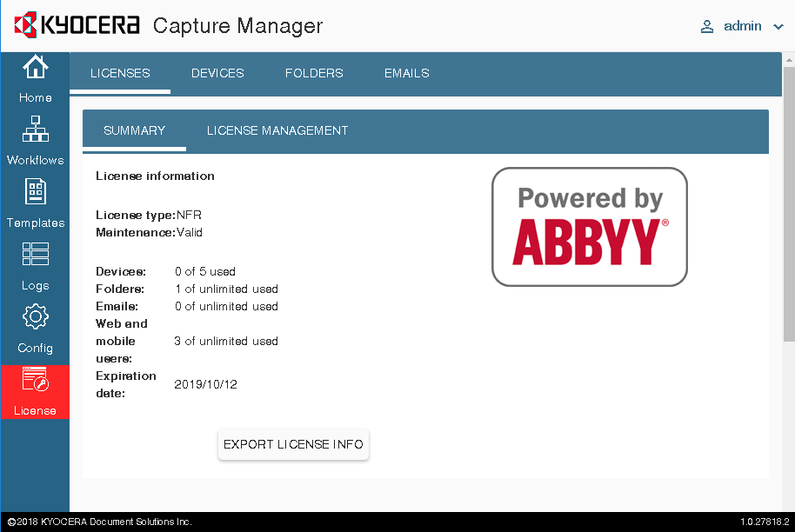Click the Capture Manager title text
Viewport: 795px width, 532px height.
[x=237, y=26]
